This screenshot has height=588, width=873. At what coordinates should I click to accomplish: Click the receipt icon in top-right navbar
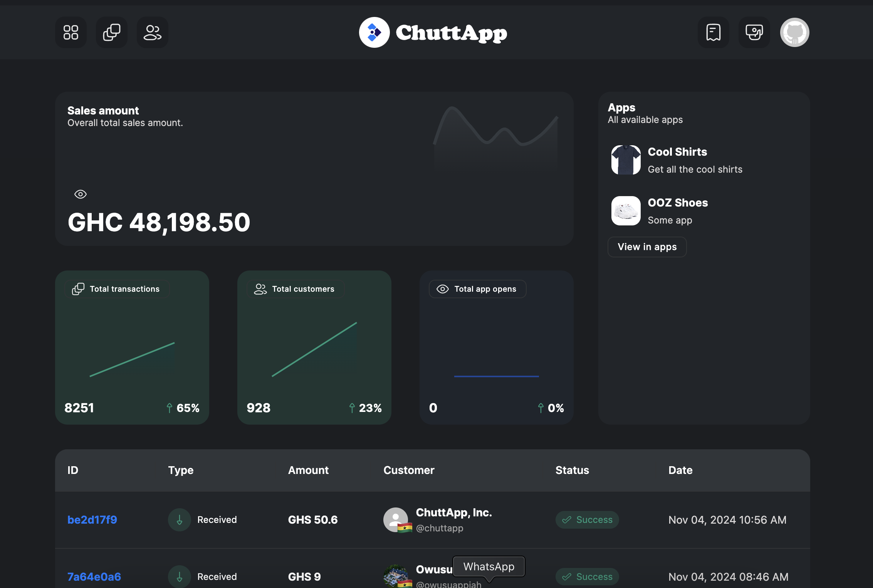tap(713, 32)
